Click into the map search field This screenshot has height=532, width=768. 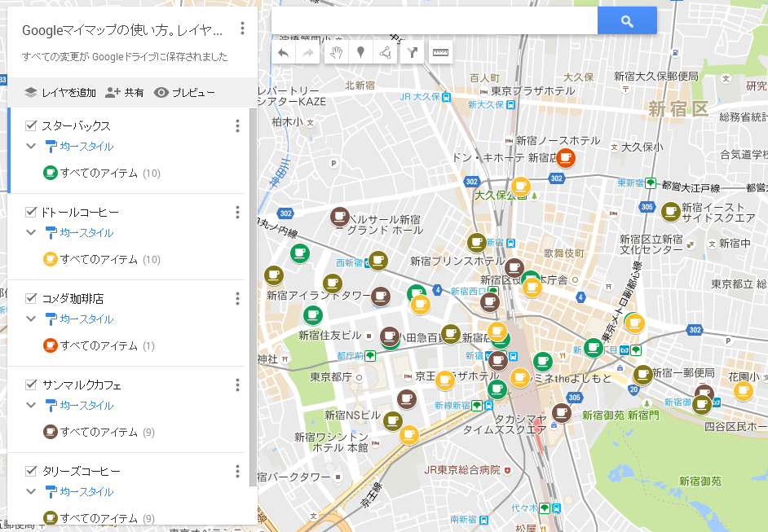point(434,21)
